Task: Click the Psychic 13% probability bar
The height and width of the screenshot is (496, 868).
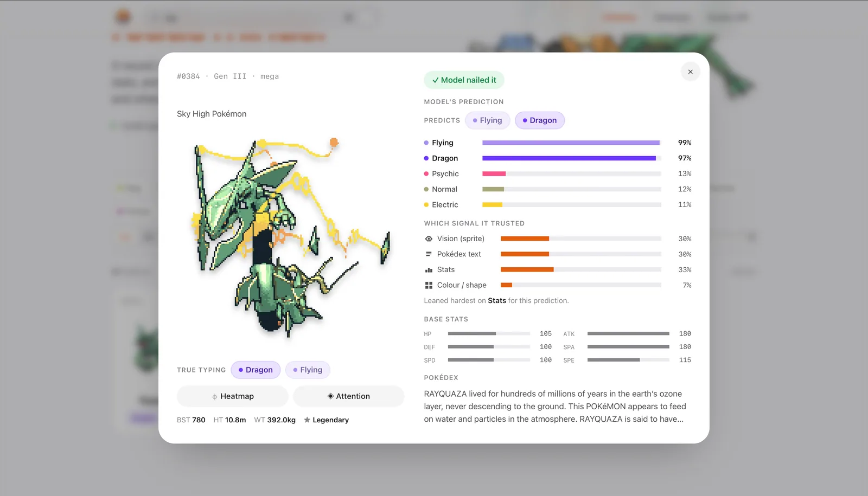Action: [x=572, y=173]
